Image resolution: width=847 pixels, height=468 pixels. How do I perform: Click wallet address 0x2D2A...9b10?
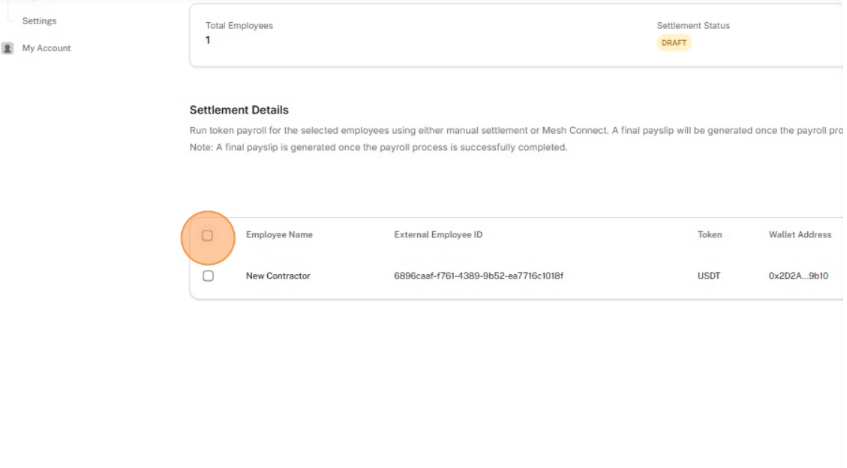click(x=798, y=276)
